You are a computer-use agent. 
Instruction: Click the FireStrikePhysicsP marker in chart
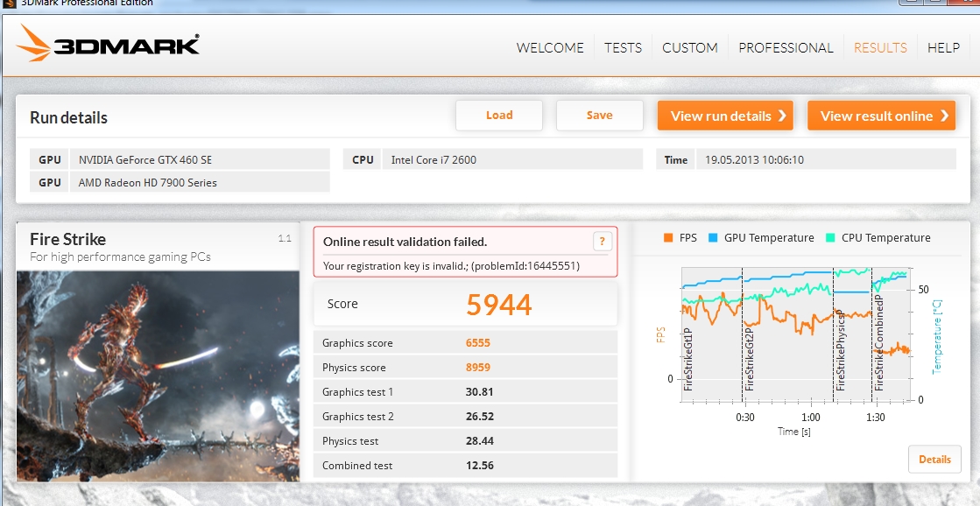(x=840, y=350)
